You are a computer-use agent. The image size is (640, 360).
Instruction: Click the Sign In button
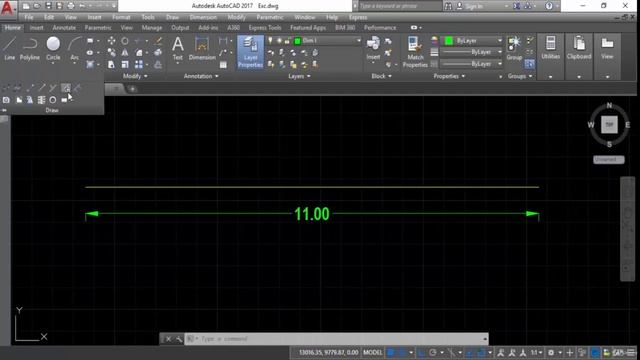(473, 6)
